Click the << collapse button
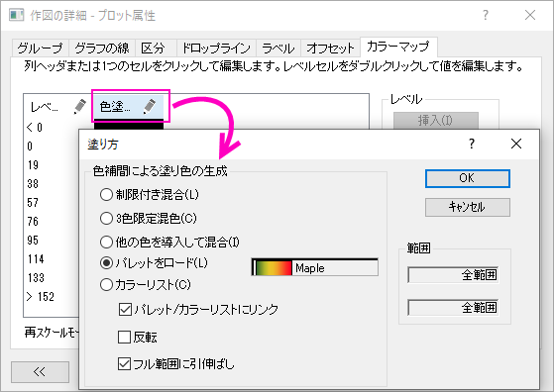The width and height of the screenshot is (554, 392). [40, 371]
